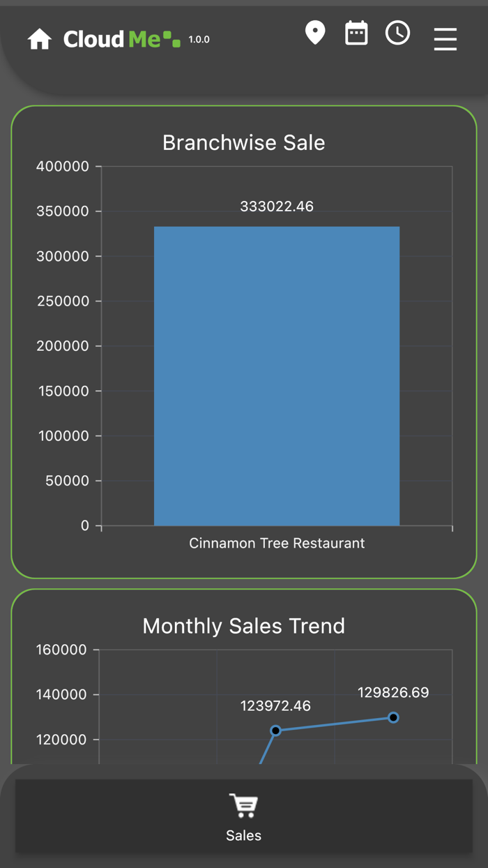Open the location pin branch selector
488x868 pixels.
(315, 33)
